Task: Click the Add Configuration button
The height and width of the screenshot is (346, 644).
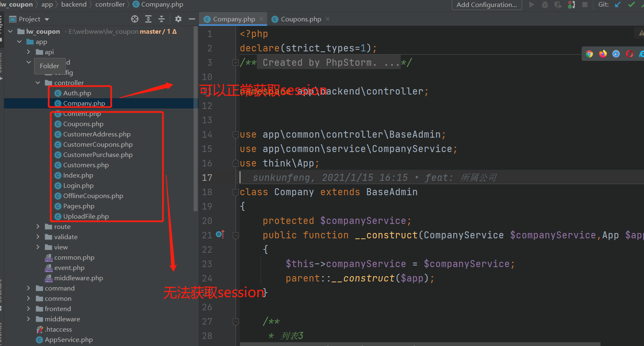Action: pos(487,5)
